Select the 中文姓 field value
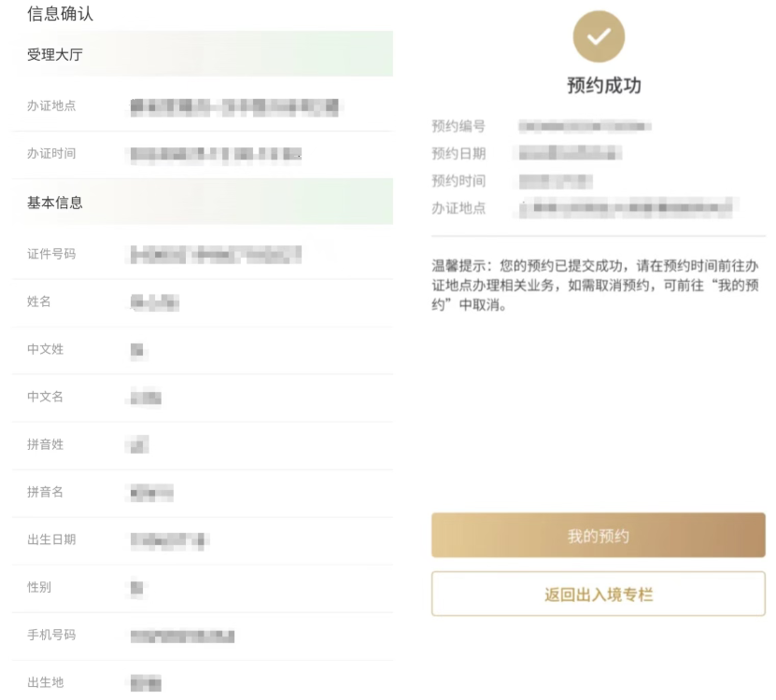 pos(137,350)
